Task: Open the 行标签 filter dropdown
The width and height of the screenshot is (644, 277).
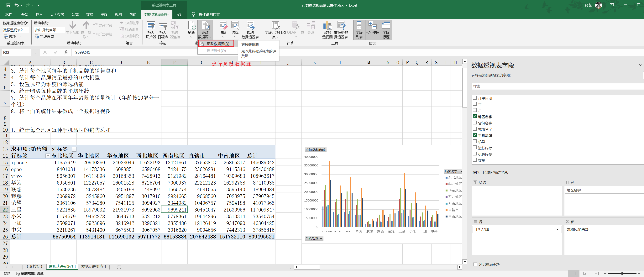Action: click(x=48, y=156)
